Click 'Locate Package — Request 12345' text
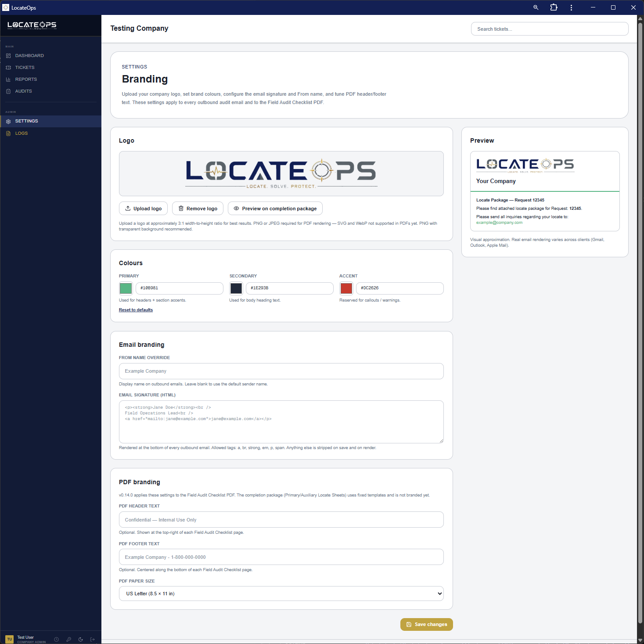 (510, 200)
